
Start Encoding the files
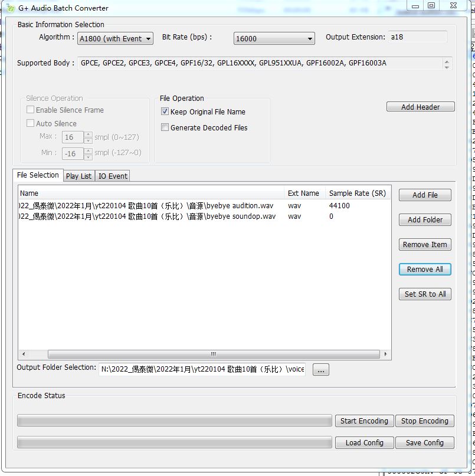[364, 421]
